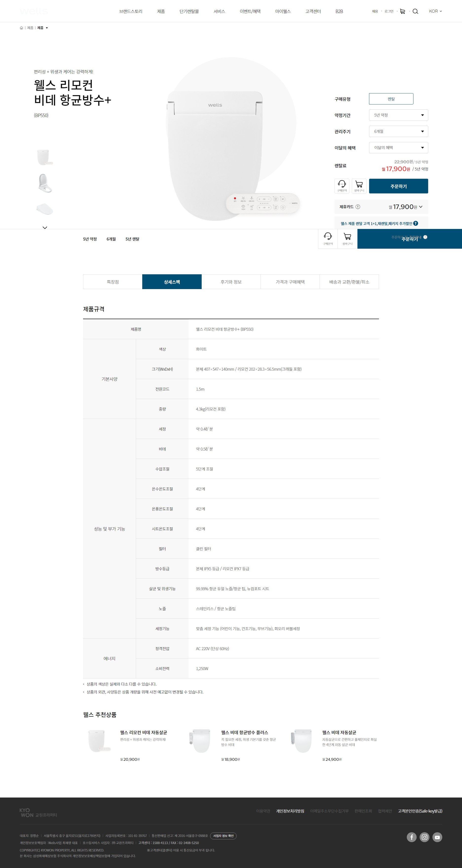Open recommended 웰스 리모컨 비데 자동살균 product
The image size is (462, 868).
coord(143,732)
